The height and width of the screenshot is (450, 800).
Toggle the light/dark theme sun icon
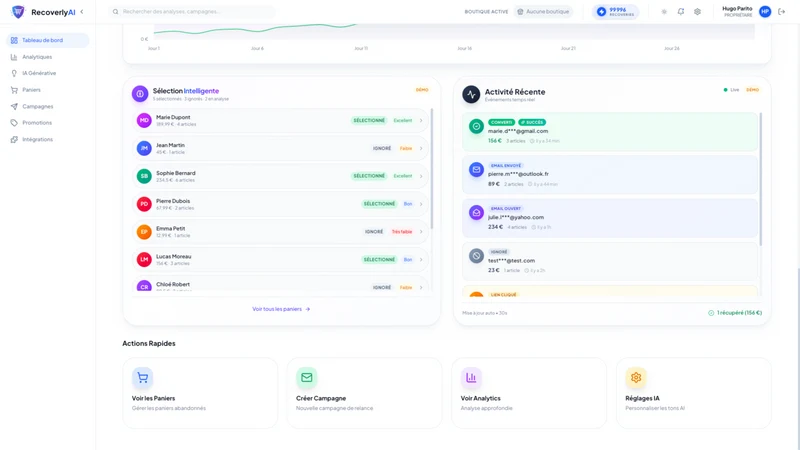(664, 12)
